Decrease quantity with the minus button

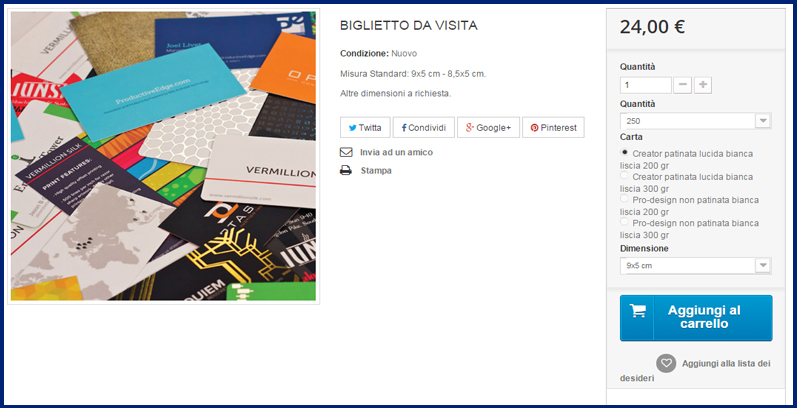click(682, 85)
